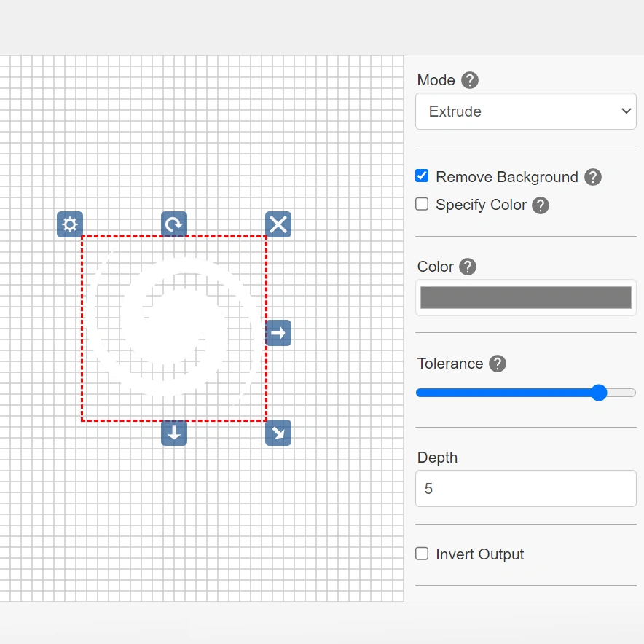Show help for Specify Color option
This screenshot has width=644, height=644.
click(540, 205)
